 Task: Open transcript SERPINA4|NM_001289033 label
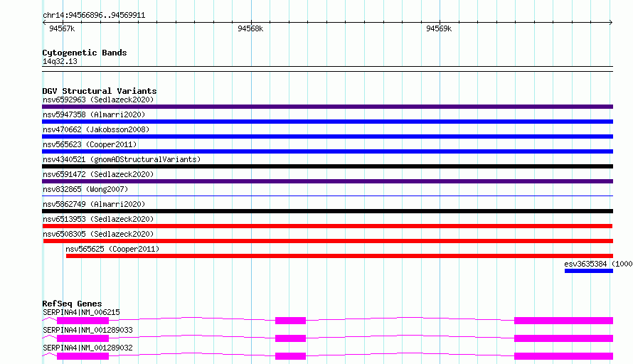[87, 330]
